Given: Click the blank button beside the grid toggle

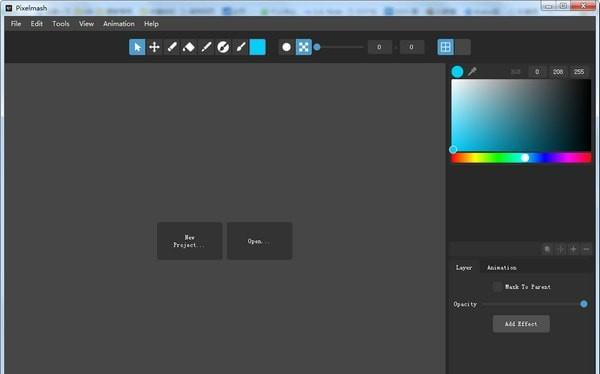Looking at the screenshot, I should click(x=463, y=47).
